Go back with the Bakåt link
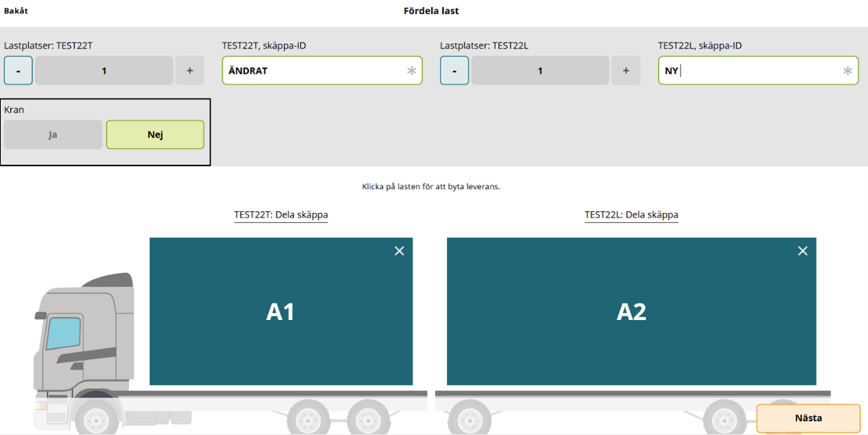868x435 pixels. pos(16,10)
